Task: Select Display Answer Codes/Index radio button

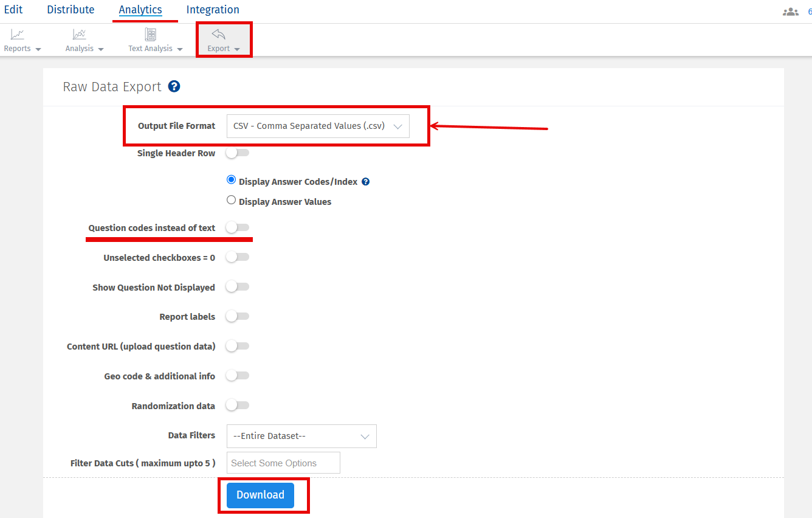Action: coord(231,180)
